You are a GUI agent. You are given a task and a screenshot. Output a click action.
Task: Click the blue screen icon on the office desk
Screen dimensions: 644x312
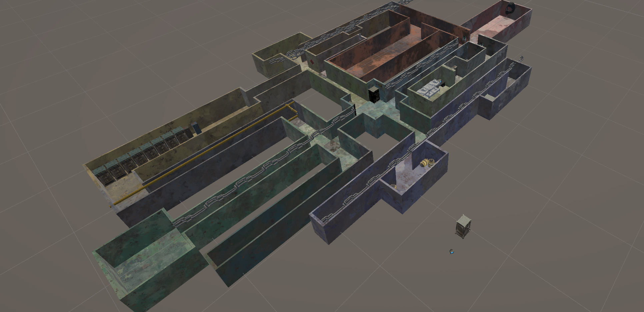[x=441, y=82]
